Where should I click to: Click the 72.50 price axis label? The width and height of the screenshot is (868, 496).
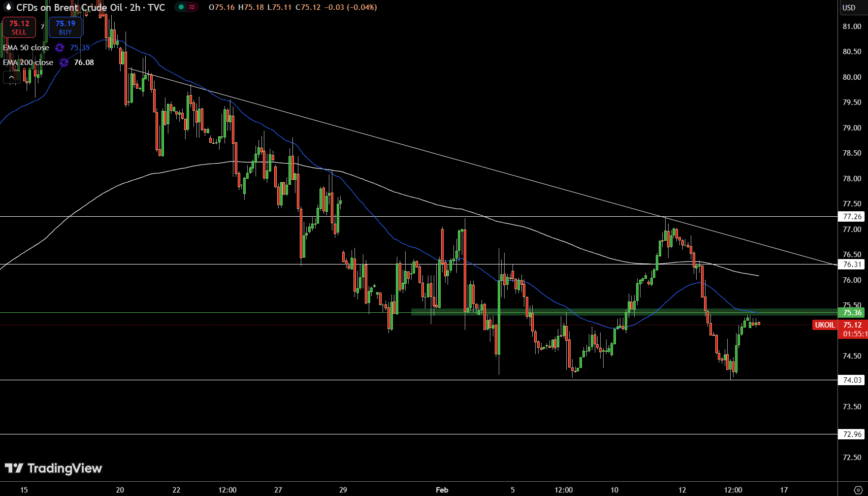pos(852,458)
